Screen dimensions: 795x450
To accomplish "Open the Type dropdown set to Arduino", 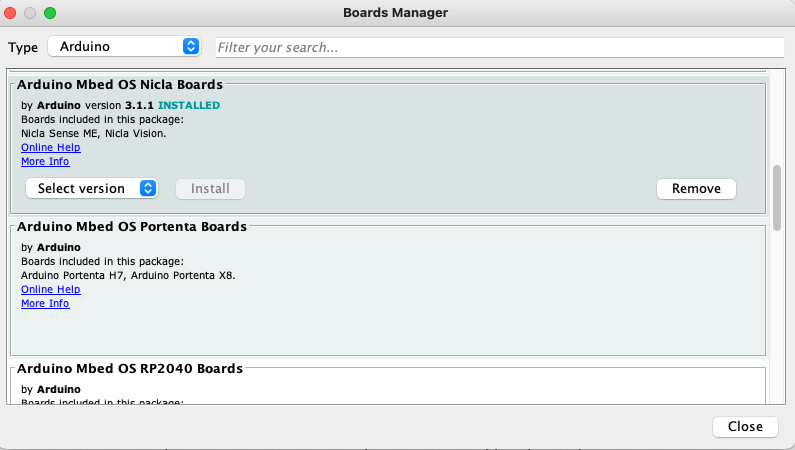I will [124, 47].
